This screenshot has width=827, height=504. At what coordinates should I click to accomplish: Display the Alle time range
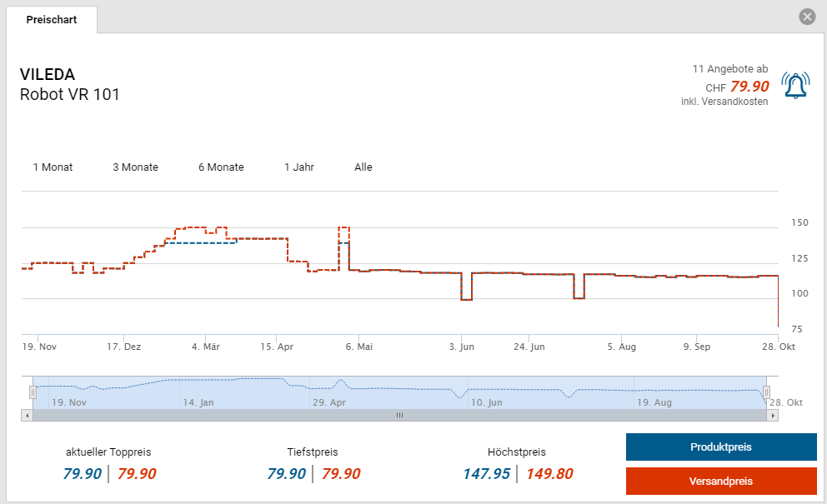363,167
